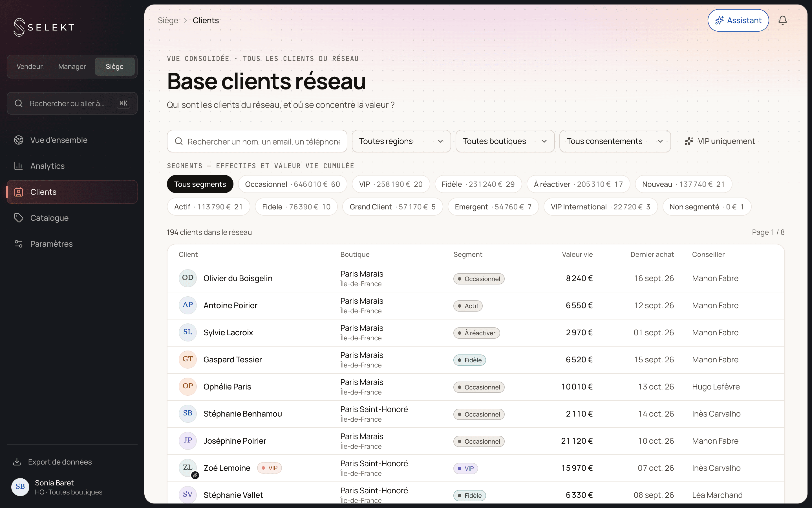This screenshot has width=812, height=508.
Task: Toggle VIP uniquement filter
Action: [720, 141]
